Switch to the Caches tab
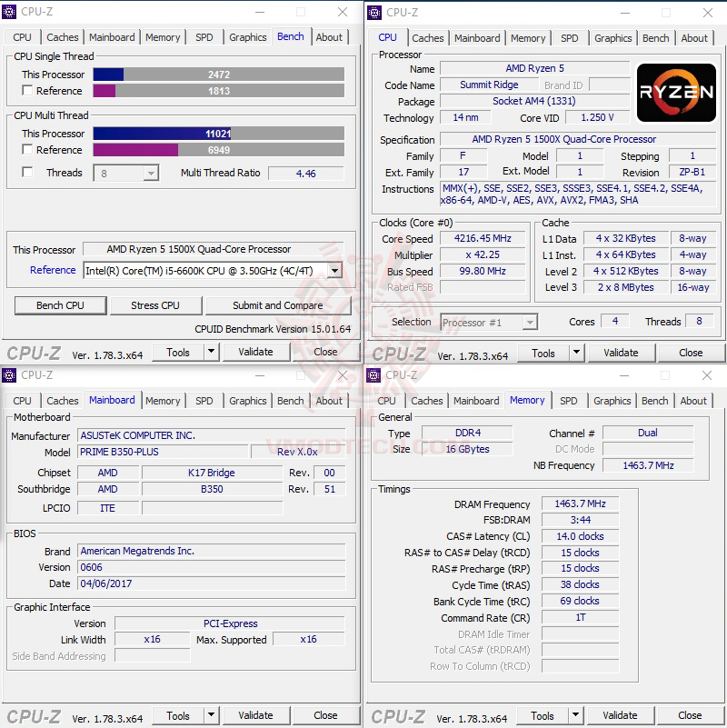Image resolution: width=727 pixels, height=728 pixels. [x=62, y=37]
